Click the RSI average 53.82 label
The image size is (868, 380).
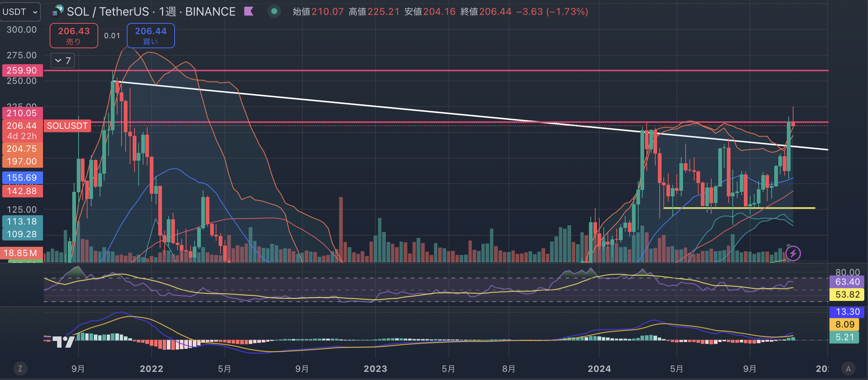[847, 295]
